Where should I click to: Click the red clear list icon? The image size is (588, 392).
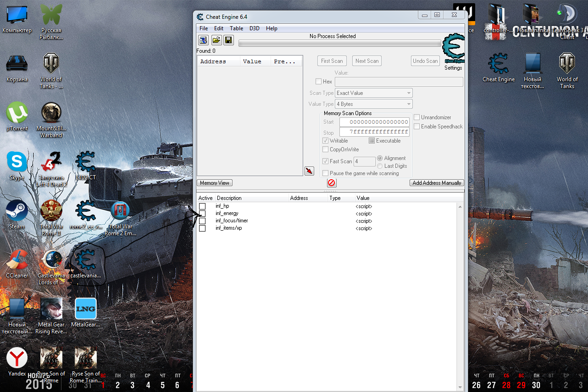click(x=331, y=183)
